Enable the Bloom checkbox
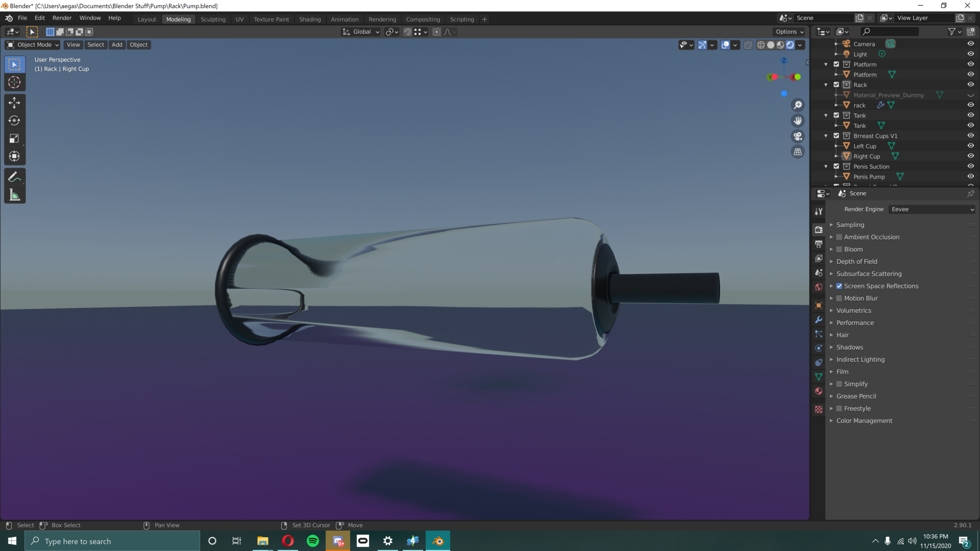This screenshot has height=551, width=980. click(839, 249)
